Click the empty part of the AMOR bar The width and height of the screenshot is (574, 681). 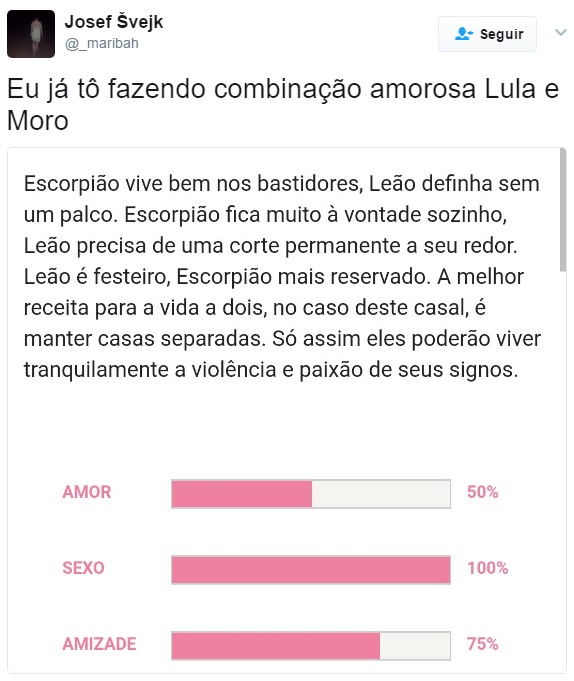pos(381,494)
